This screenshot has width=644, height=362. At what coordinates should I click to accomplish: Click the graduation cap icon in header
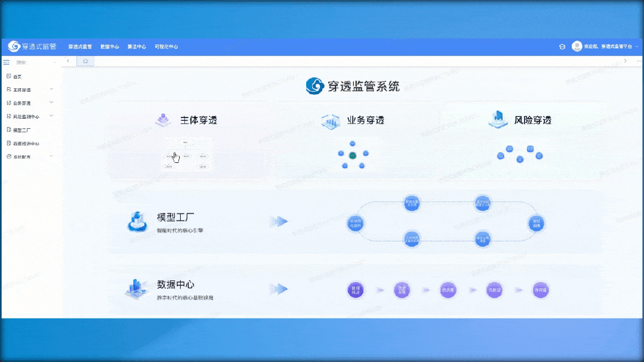coord(562,47)
